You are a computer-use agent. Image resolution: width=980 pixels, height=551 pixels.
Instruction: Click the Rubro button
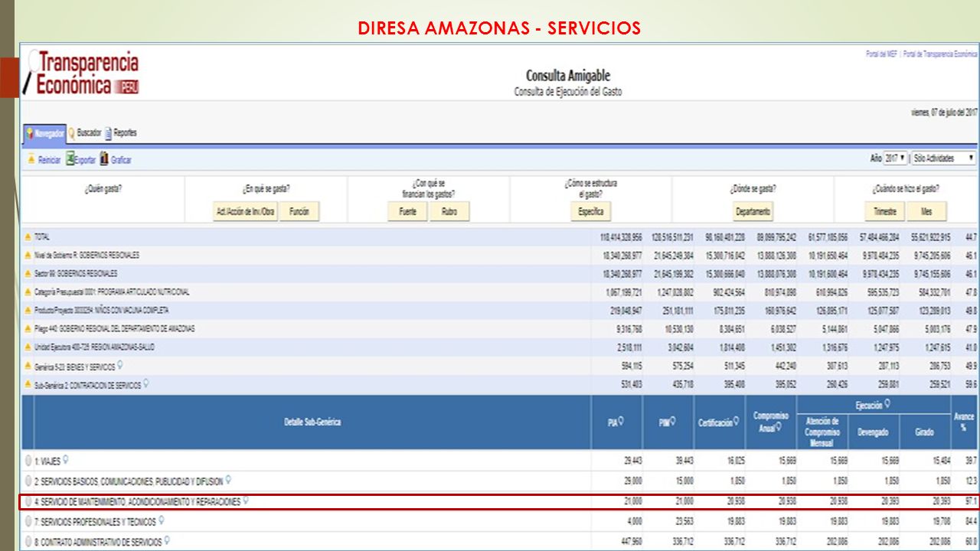(449, 211)
